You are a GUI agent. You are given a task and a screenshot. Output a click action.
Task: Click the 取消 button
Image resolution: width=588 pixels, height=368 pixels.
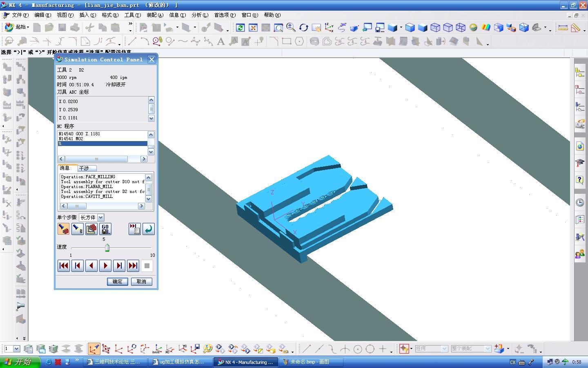(141, 282)
